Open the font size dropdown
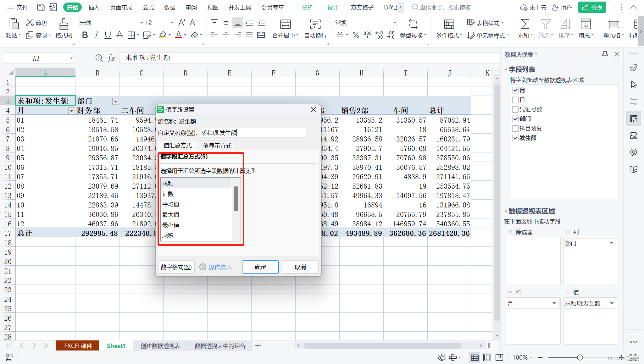The height and width of the screenshot is (364, 644). (172, 23)
